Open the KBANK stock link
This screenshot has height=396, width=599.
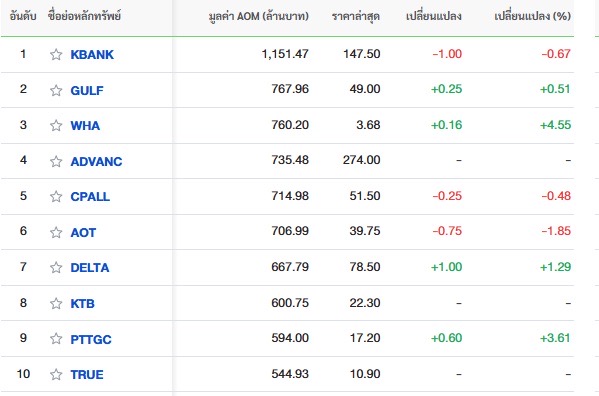point(92,55)
